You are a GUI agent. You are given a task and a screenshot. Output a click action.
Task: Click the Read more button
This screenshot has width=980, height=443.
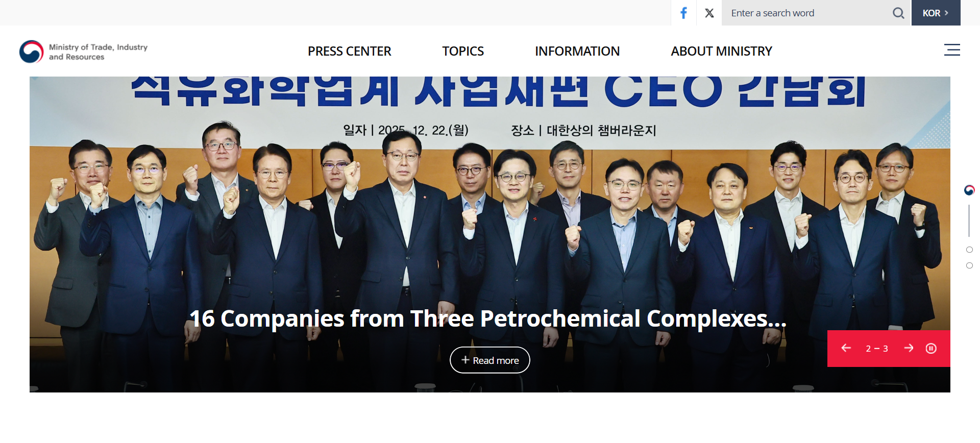tap(490, 360)
